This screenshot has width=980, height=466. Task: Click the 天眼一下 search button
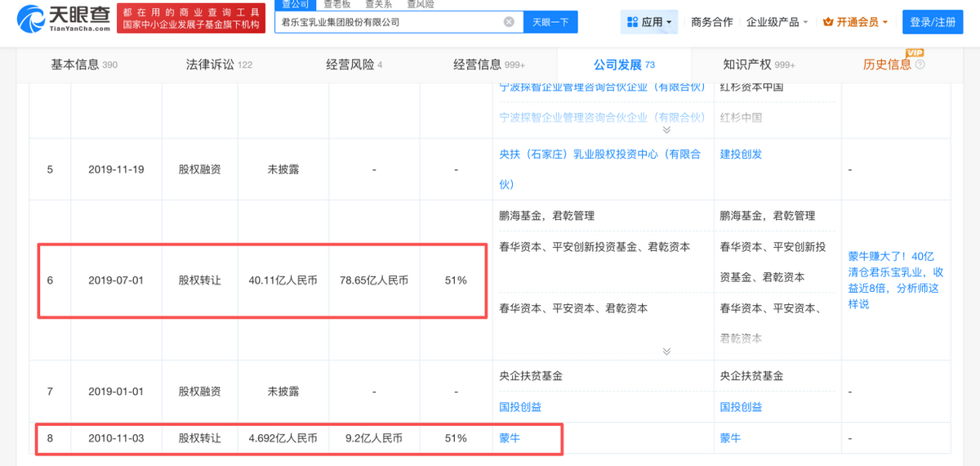pyautogui.click(x=550, y=22)
